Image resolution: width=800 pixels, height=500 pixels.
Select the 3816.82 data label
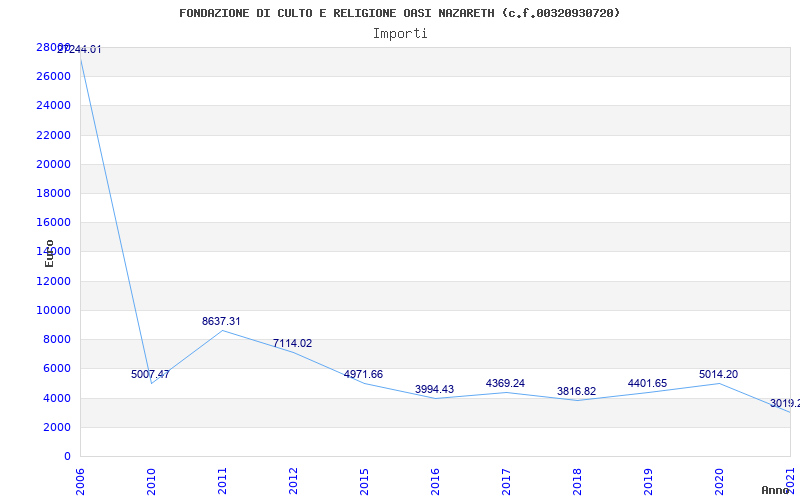click(x=577, y=391)
